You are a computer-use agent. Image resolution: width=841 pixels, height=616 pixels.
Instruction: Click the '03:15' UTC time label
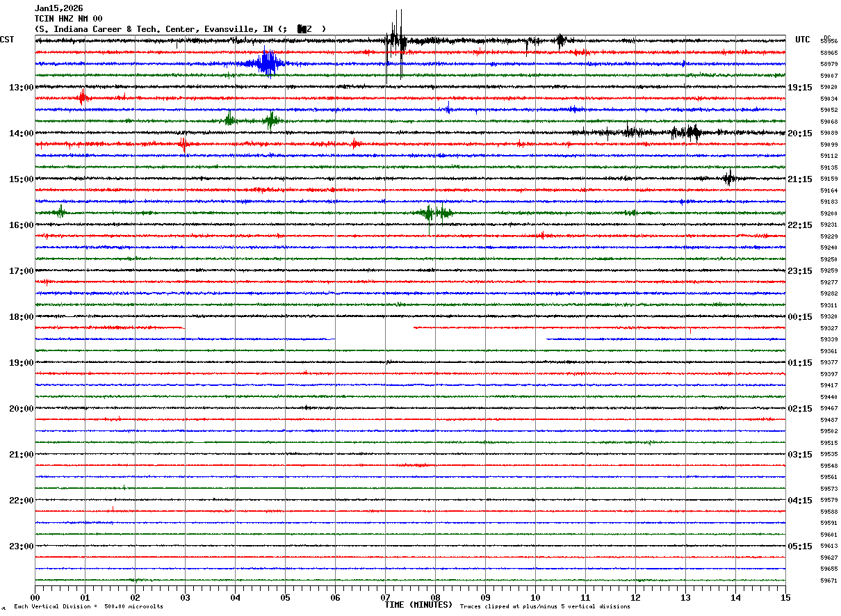(x=800, y=455)
